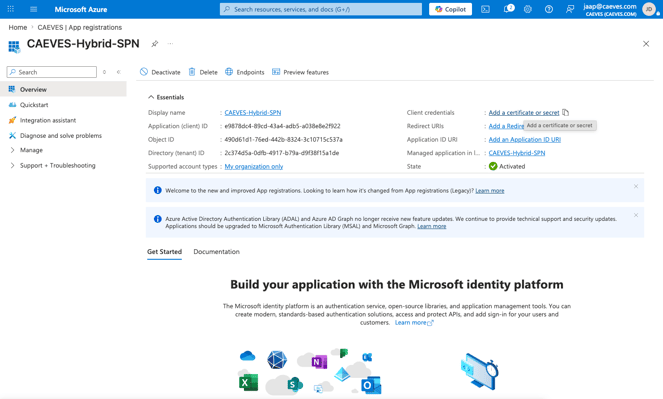The image size is (663, 399).
Task: Open the notifications bell icon
Action: click(x=508, y=9)
